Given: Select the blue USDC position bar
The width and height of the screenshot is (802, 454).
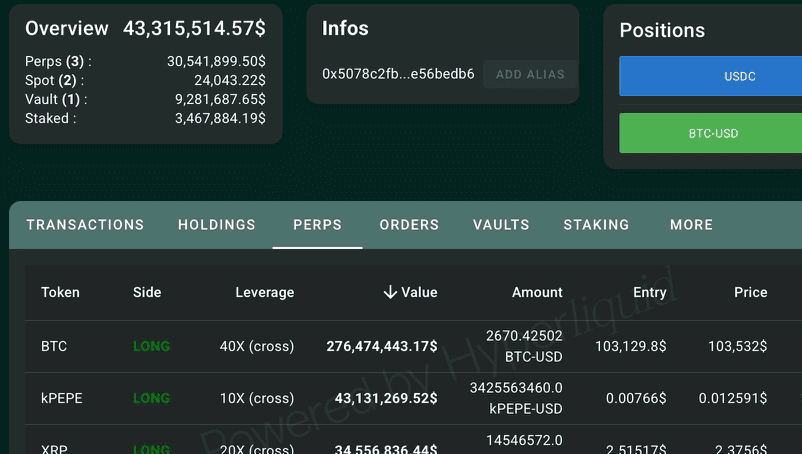Looking at the screenshot, I should [710, 76].
